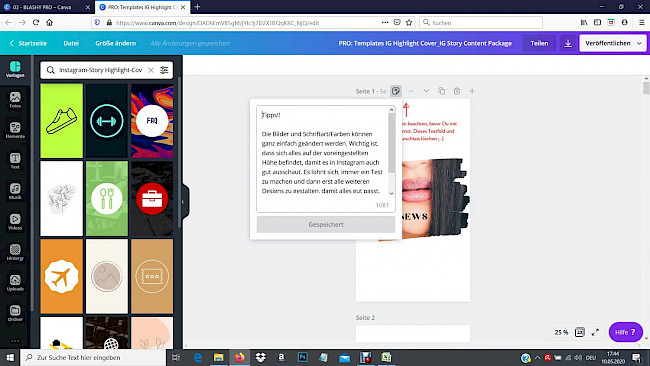Download the design via download icon

568,43
